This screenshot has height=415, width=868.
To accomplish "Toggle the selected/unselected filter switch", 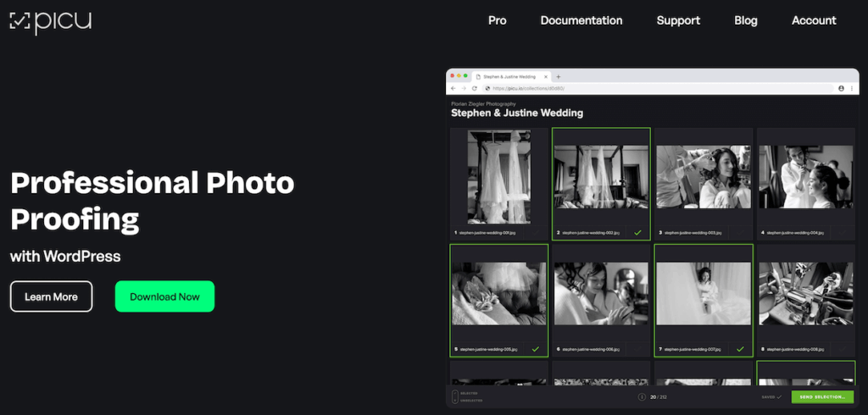I will coord(455,396).
